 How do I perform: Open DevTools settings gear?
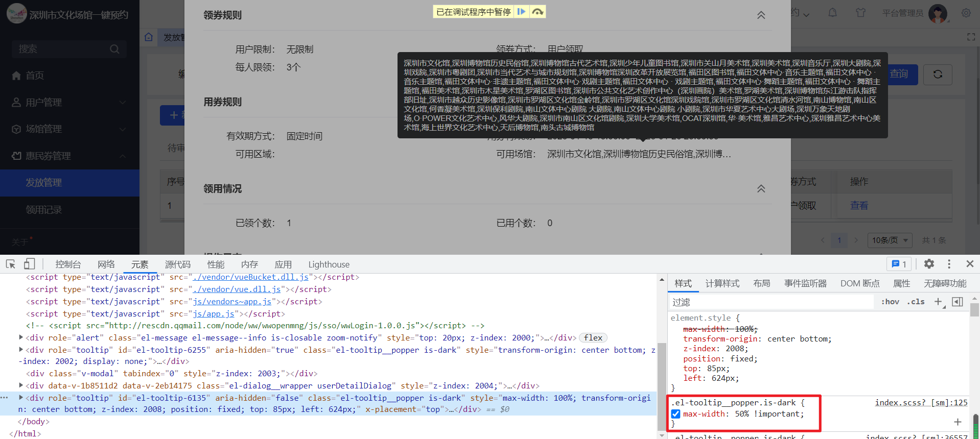(929, 264)
